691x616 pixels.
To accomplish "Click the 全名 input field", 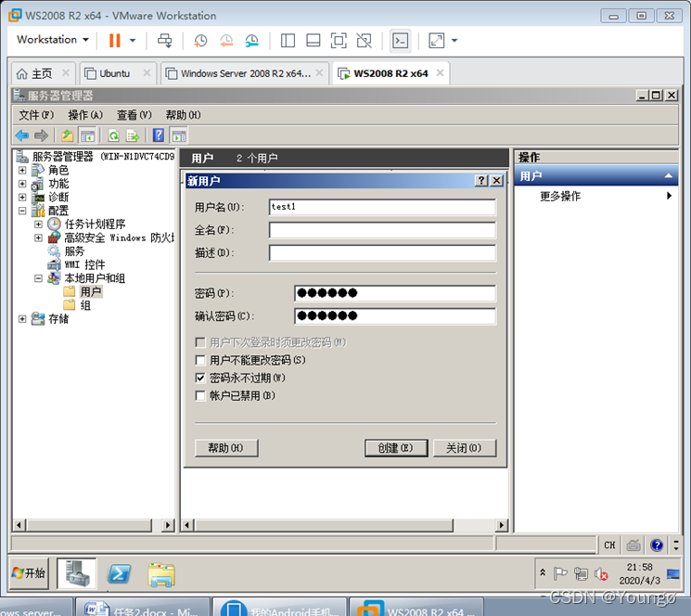I will tap(382, 230).
